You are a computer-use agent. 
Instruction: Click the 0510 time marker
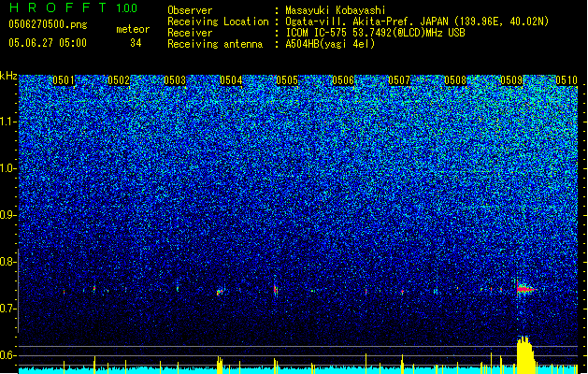566,80
